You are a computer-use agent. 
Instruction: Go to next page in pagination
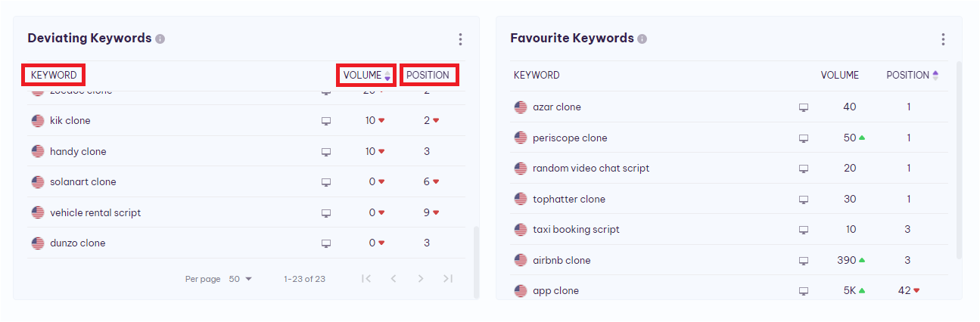point(421,279)
